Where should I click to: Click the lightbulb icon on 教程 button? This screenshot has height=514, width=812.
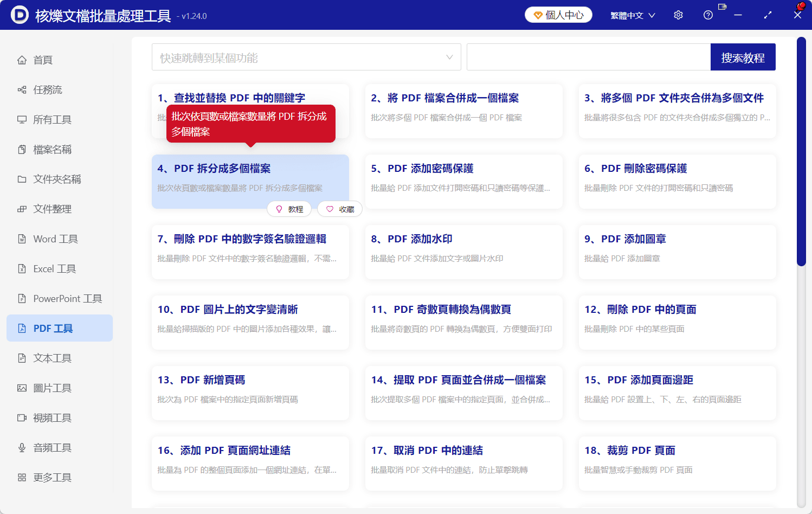(x=279, y=209)
